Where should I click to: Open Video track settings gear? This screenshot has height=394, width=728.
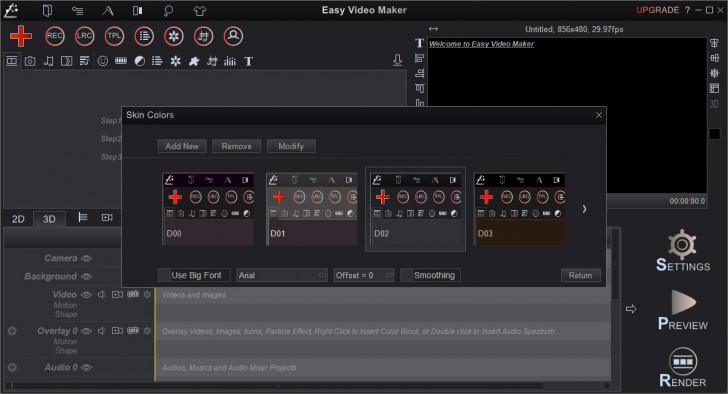tap(147, 294)
